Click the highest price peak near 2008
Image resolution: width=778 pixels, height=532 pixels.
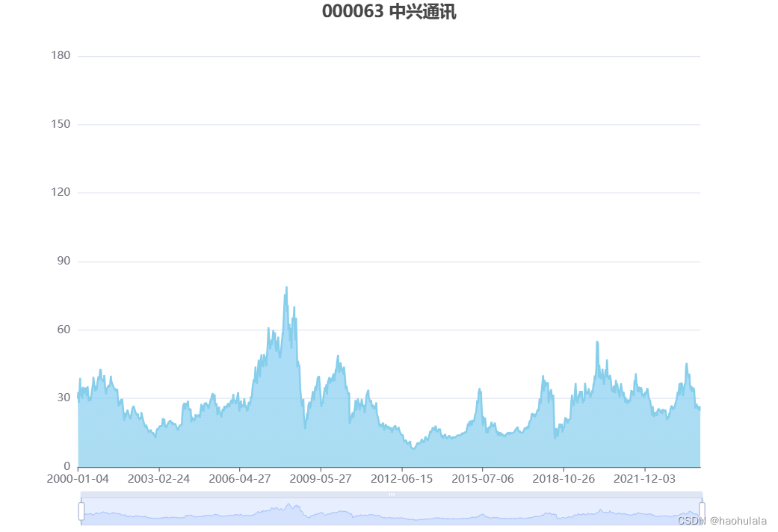click(286, 288)
